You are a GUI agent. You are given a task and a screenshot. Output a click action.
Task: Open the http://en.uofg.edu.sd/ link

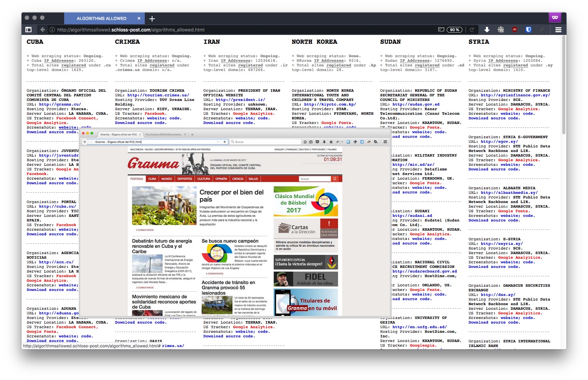coord(420,327)
